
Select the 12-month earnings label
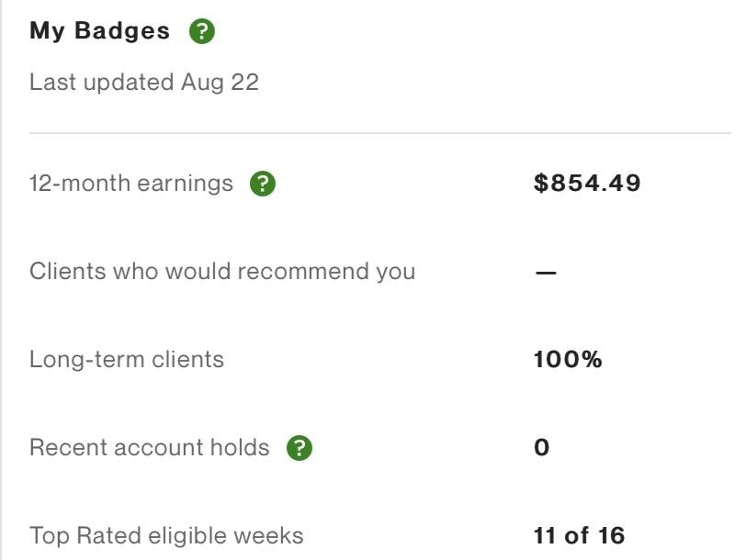[131, 184]
